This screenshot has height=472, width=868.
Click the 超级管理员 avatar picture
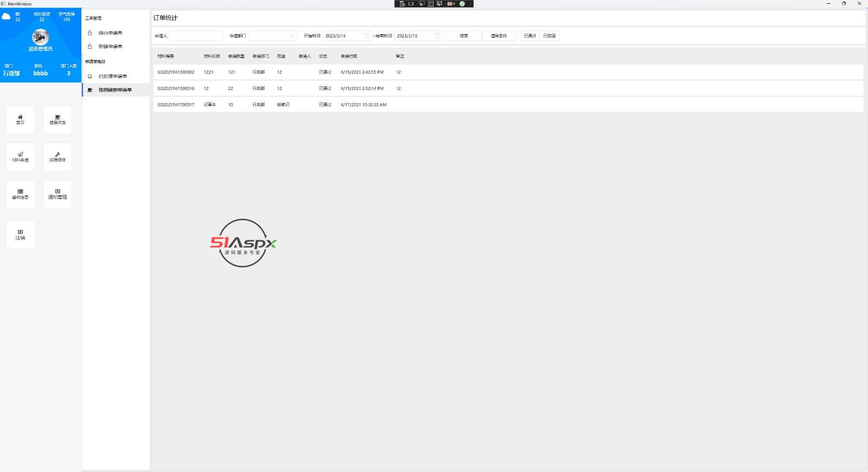(41, 37)
